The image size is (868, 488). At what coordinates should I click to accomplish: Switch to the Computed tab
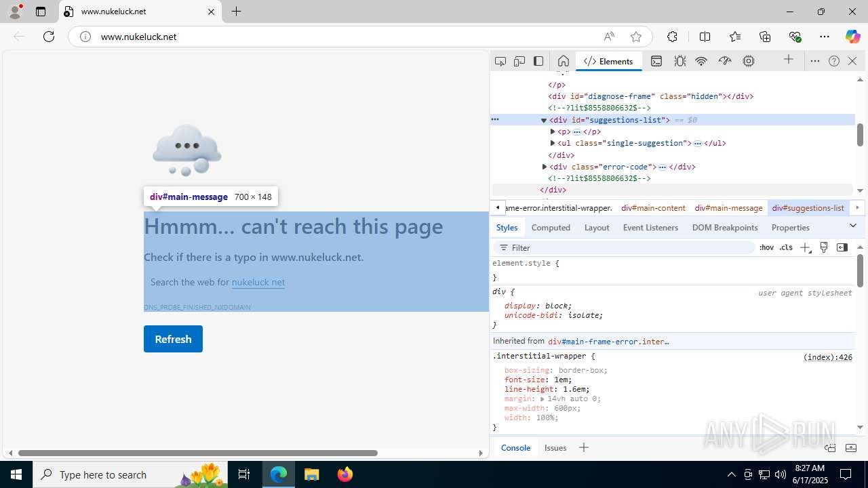tap(551, 228)
